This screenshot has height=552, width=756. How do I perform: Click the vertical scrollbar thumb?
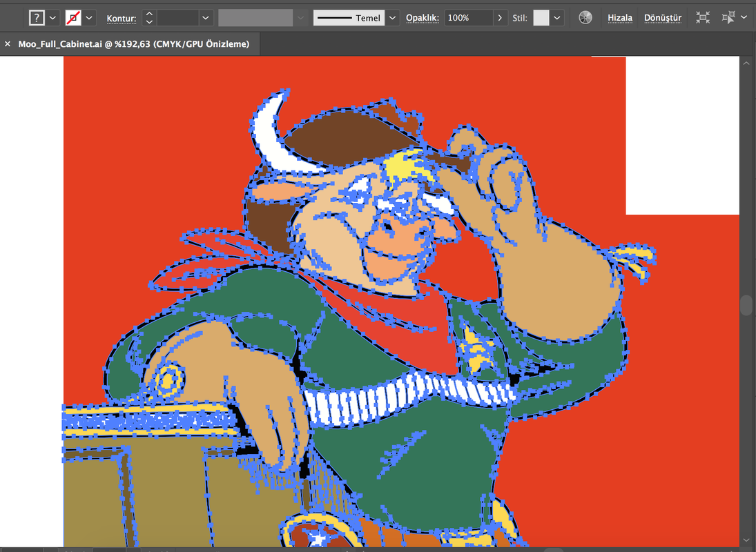[x=746, y=305]
